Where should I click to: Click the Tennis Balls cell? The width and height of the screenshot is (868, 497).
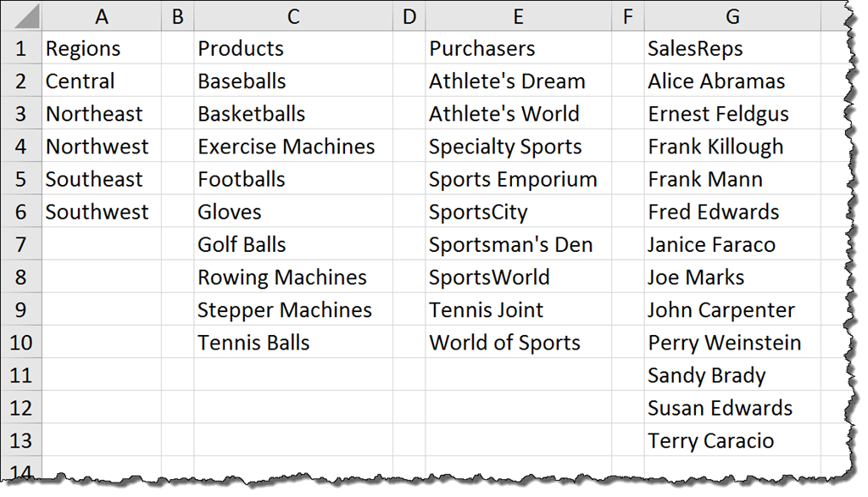(x=253, y=343)
